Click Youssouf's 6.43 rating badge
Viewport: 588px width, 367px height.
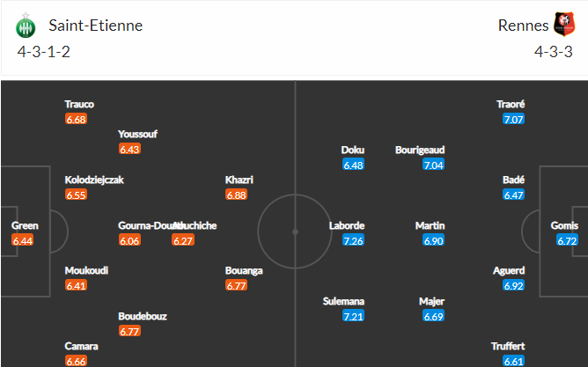pos(129,149)
